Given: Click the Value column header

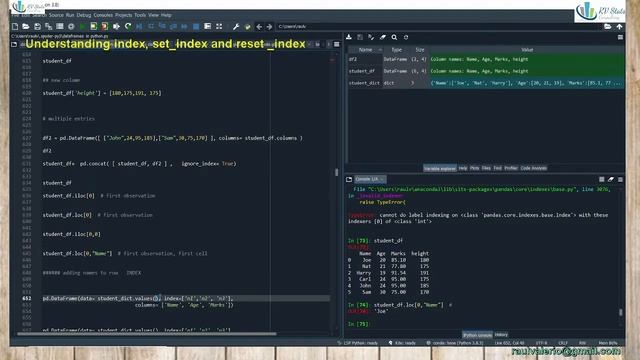Looking at the screenshot, I should (527, 50).
